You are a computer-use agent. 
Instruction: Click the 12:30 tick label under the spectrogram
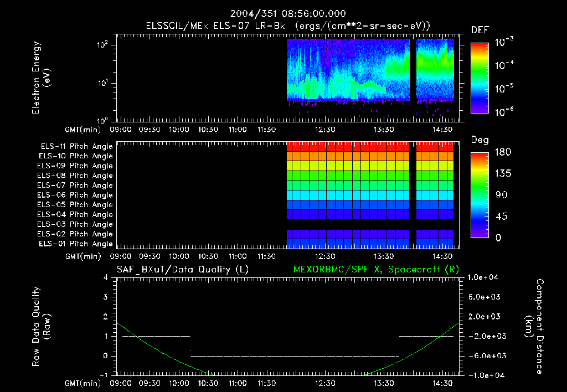click(324, 130)
